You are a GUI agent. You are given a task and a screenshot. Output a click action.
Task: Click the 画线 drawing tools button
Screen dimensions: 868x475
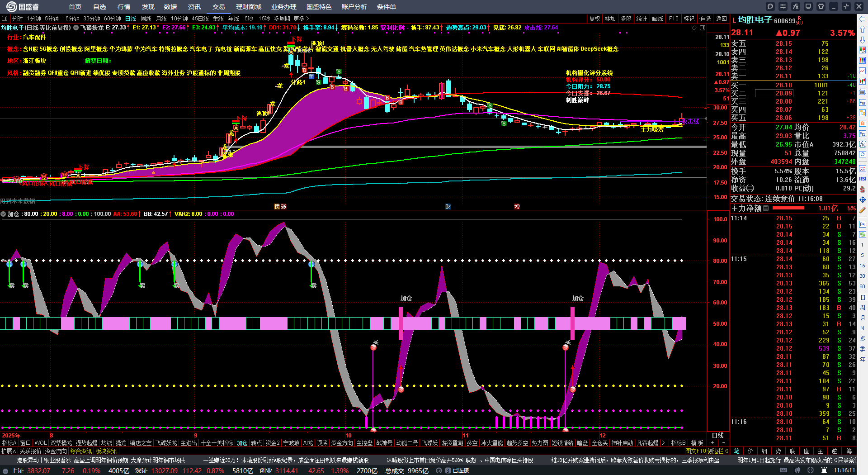pyautogui.click(x=658, y=19)
